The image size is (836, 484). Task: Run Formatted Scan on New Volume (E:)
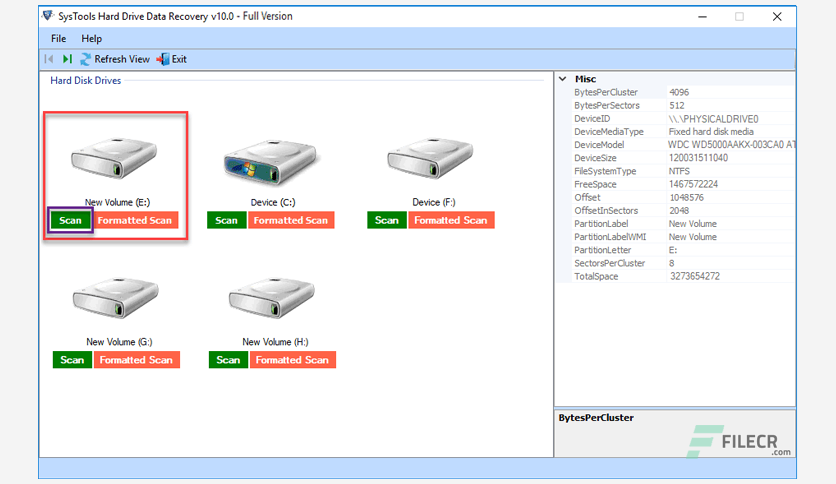(135, 220)
